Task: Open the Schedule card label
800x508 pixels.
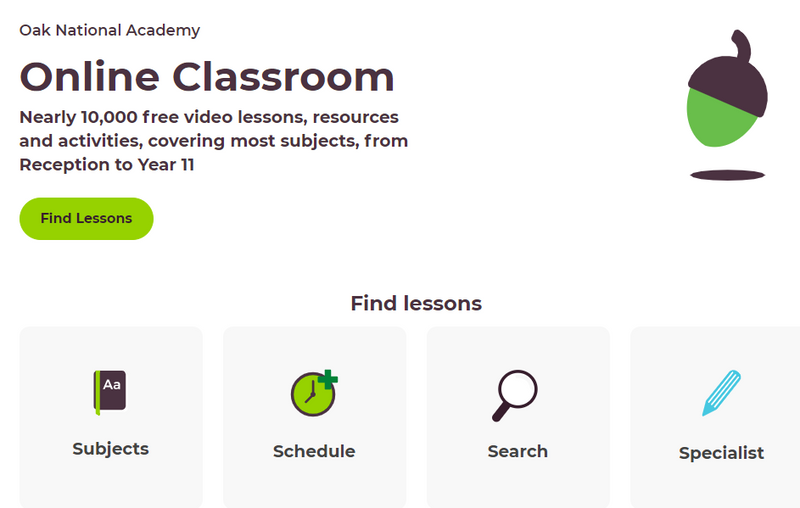Action: 314,452
